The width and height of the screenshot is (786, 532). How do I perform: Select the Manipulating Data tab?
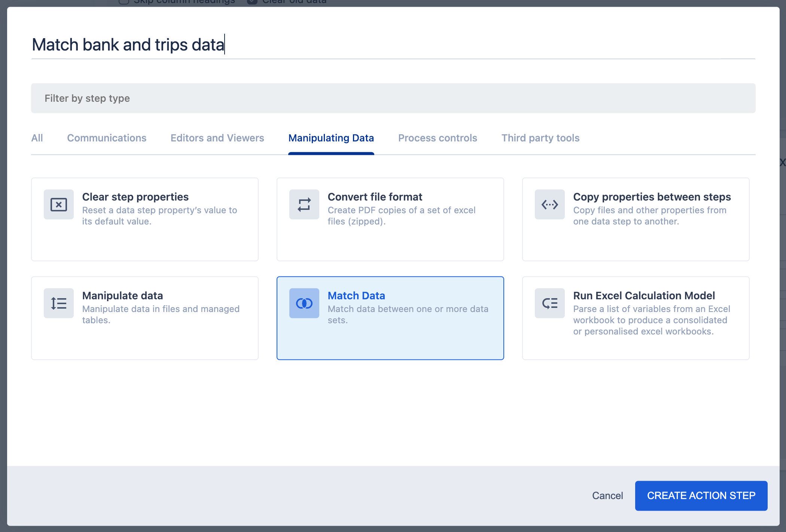click(331, 138)
